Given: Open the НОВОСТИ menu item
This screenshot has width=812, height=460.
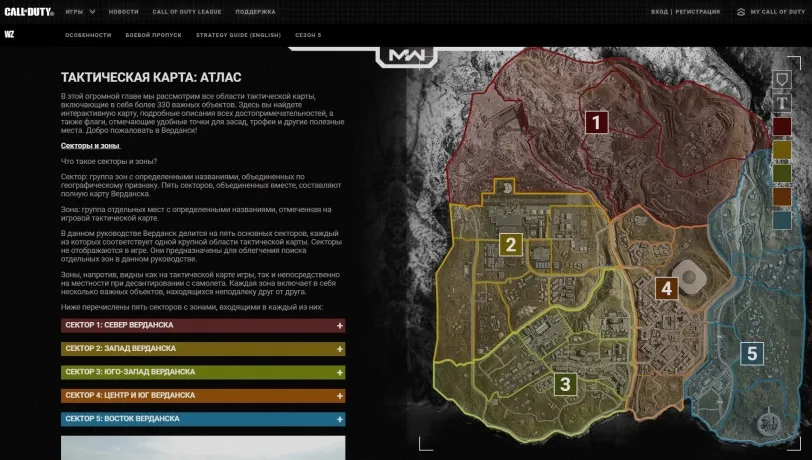Looking at the screenshot, I should pyautogui.click(x=123, y=11).
